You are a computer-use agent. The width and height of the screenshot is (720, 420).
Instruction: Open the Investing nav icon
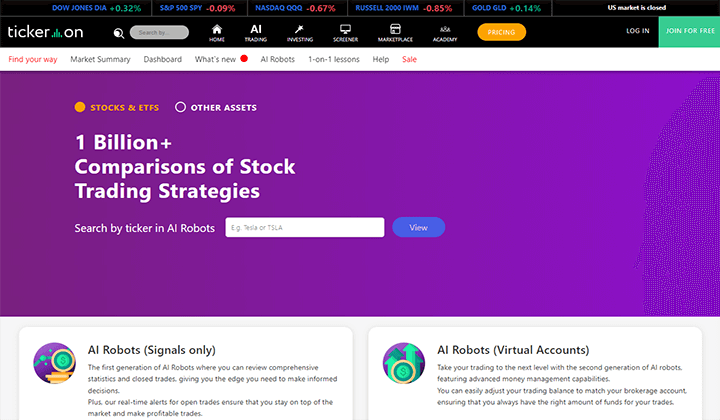(299, 29)
